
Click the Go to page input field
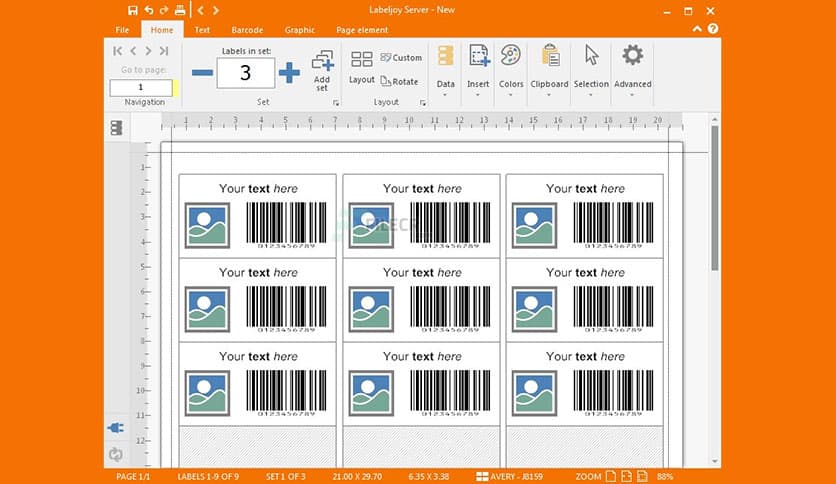[x=141, y=88]
